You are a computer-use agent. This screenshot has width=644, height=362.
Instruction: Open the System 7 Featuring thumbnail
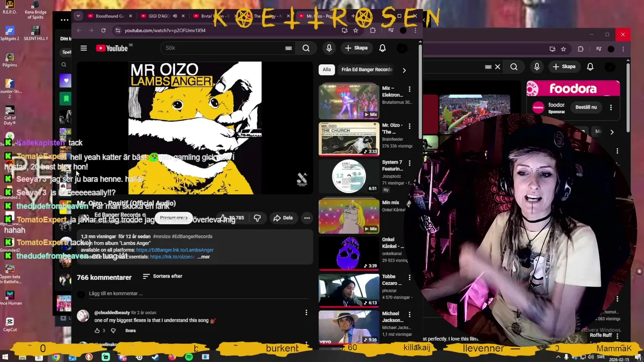[x=349, y=175]
